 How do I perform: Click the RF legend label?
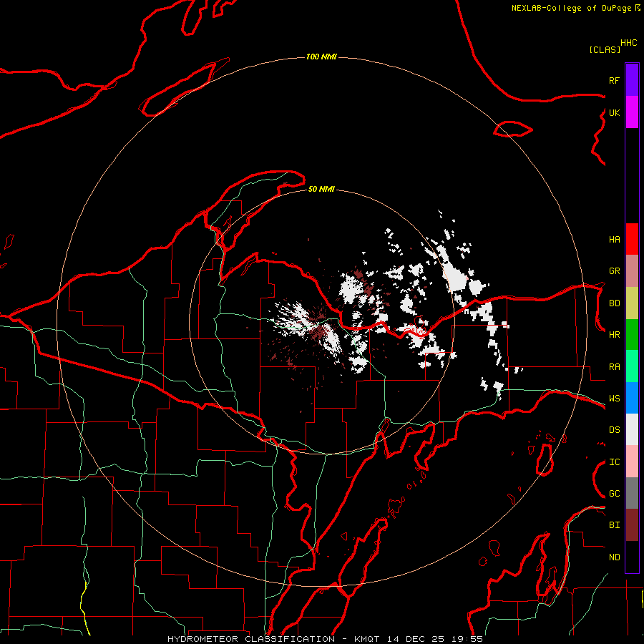tap(614, 80)
